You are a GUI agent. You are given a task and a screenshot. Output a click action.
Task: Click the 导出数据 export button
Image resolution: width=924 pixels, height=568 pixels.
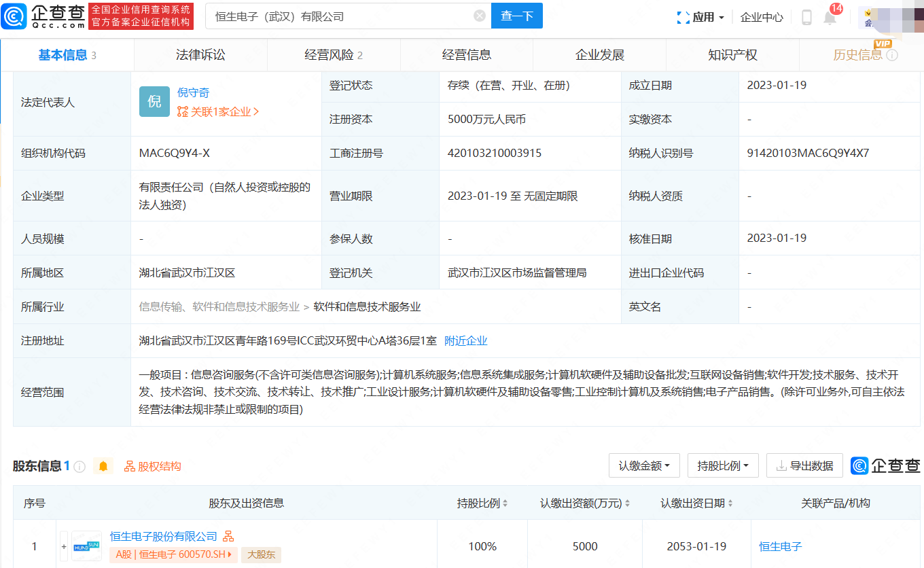pyautogui.click(x=804, y=466)
